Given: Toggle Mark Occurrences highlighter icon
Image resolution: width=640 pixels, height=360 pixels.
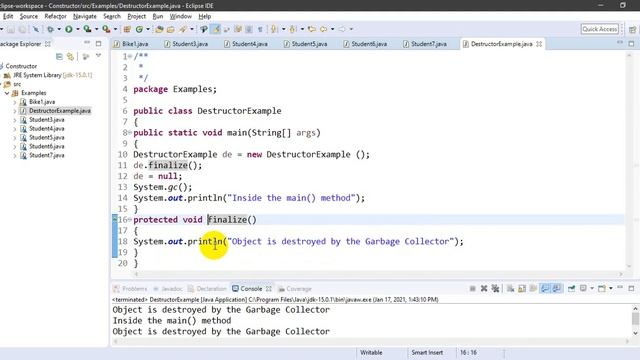Looking at the screenshot, I should click(x=216, y=29).
